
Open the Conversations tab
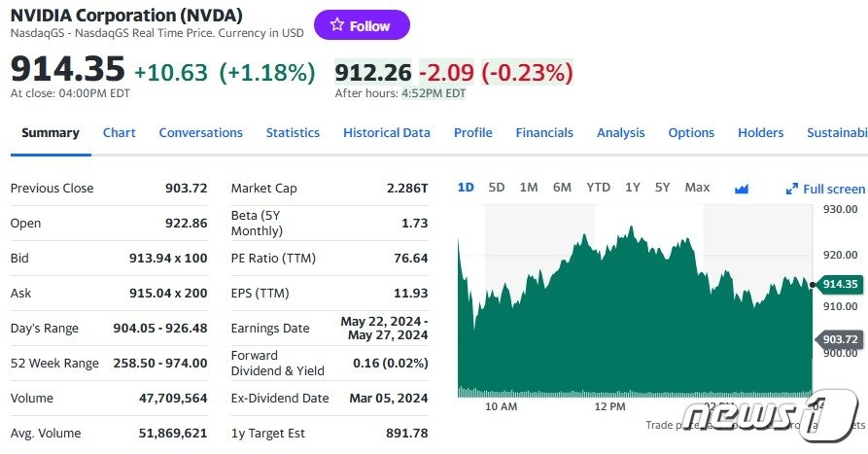(x=200, y=132)
